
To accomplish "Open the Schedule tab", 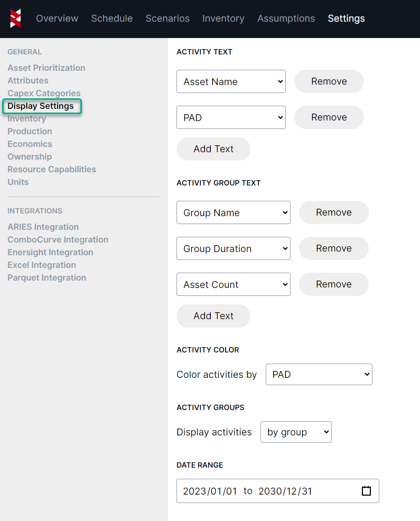I will (x=111, y=18).
